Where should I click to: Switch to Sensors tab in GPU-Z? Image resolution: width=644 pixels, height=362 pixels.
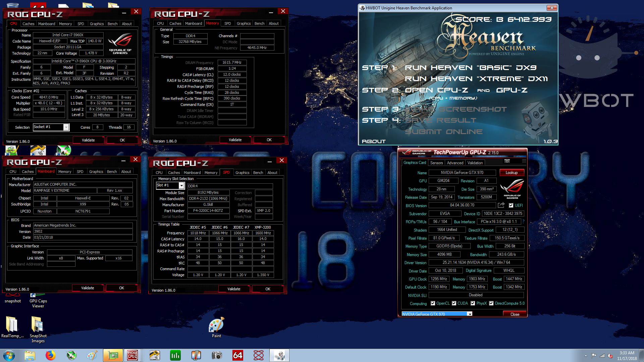[x=436, y=163]
